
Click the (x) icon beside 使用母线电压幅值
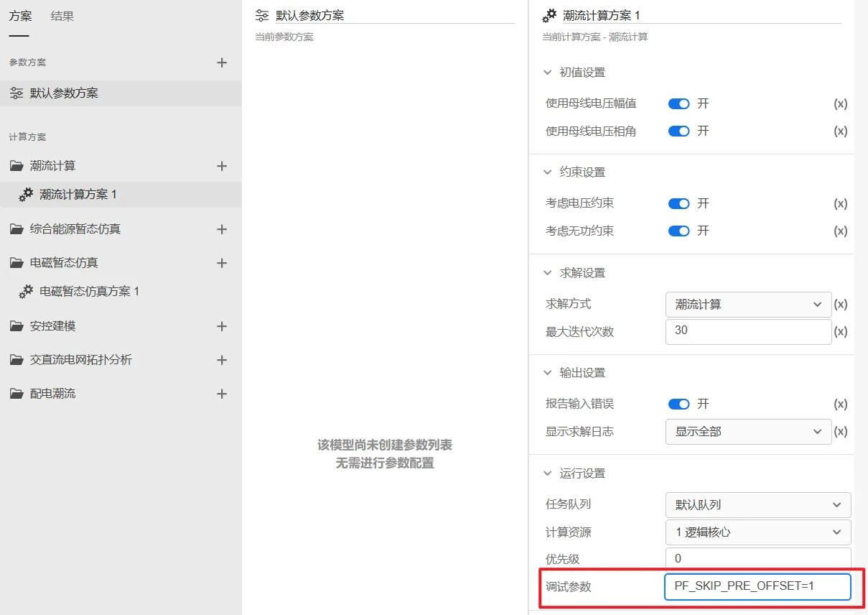[840, 103]
